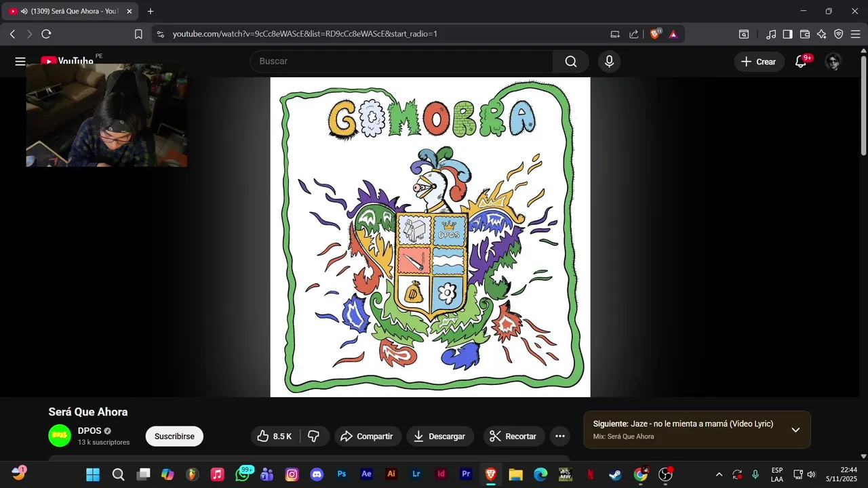This screenshot has height=488, width=868.
Task: Start voice search with the microphone icon
Action: (609, 62)
